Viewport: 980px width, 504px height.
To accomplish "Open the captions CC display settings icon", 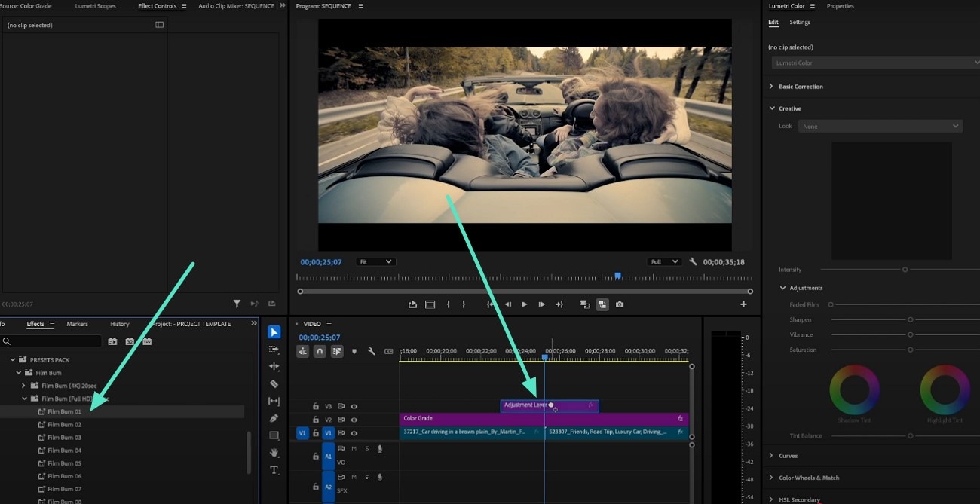I will pyautogui.click(x=389, y=351).
